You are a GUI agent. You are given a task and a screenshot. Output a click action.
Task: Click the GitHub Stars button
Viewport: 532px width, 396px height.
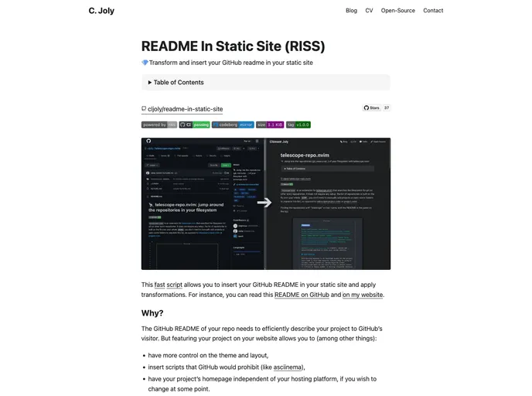pos(371,108)
